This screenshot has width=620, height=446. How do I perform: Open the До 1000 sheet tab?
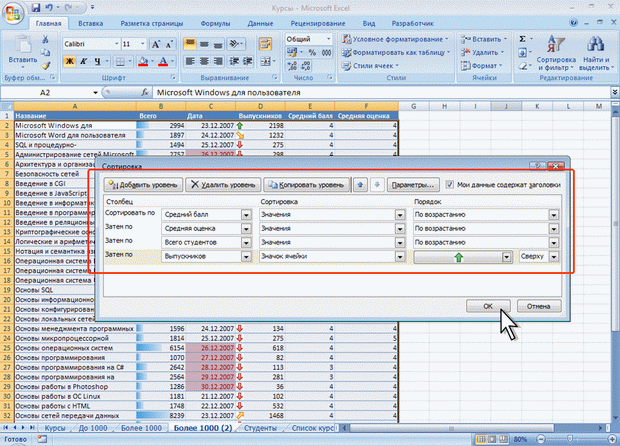93,428
